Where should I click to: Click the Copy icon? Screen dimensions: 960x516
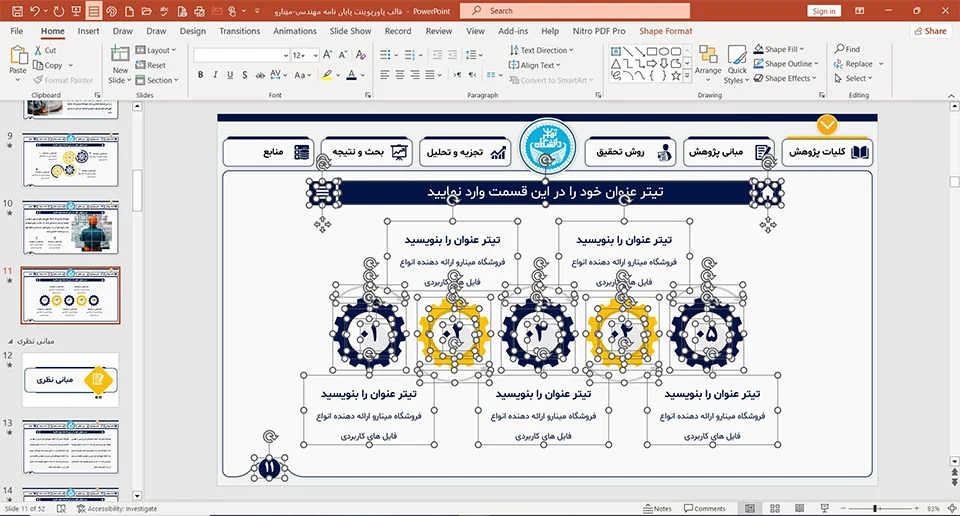click(x=39, y=65)
